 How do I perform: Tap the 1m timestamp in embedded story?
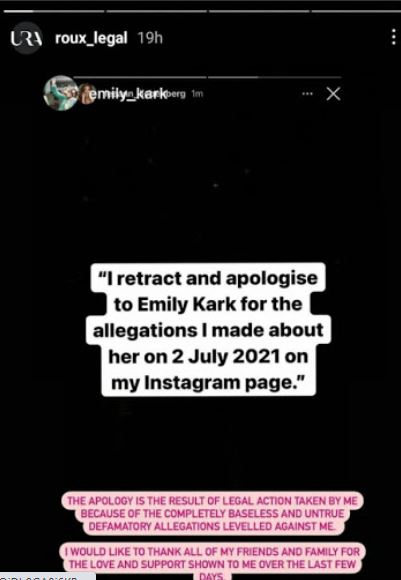pyautogui.click(x=197, y=94)
